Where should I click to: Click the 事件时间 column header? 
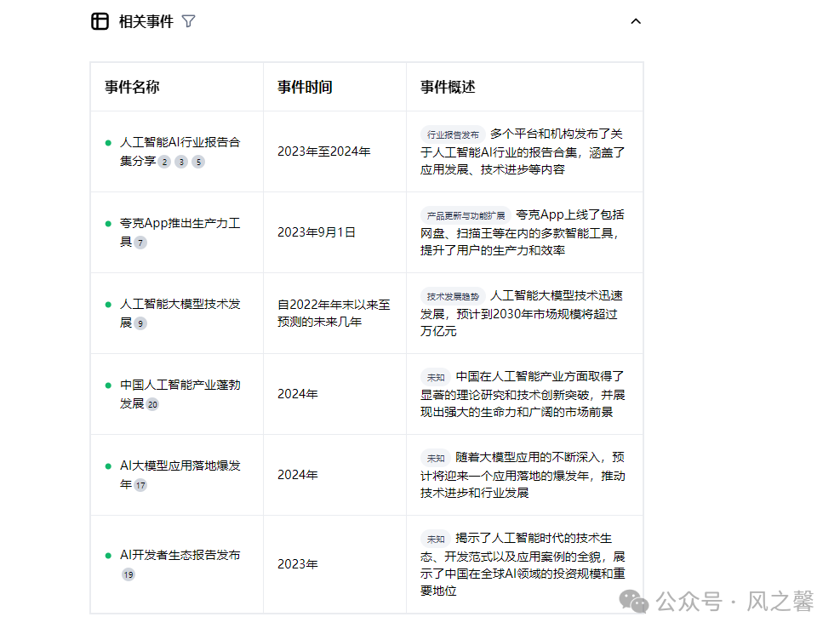pyautogui.click(x=304, y=86)
